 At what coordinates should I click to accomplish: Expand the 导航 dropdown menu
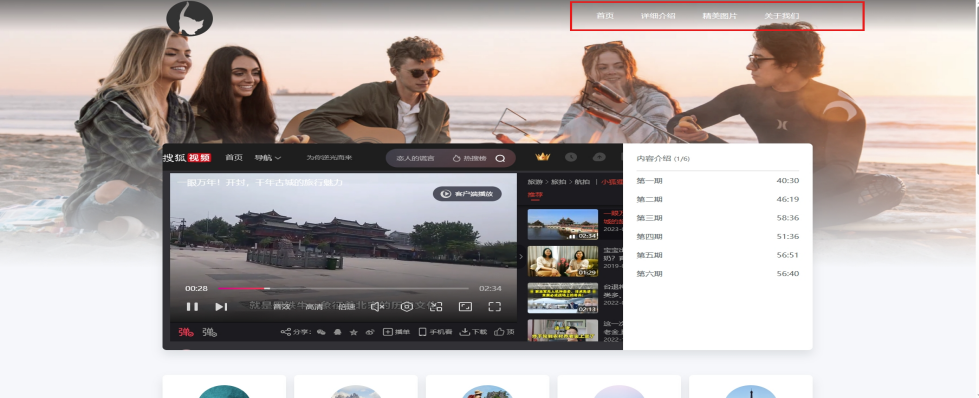[268, 158]
